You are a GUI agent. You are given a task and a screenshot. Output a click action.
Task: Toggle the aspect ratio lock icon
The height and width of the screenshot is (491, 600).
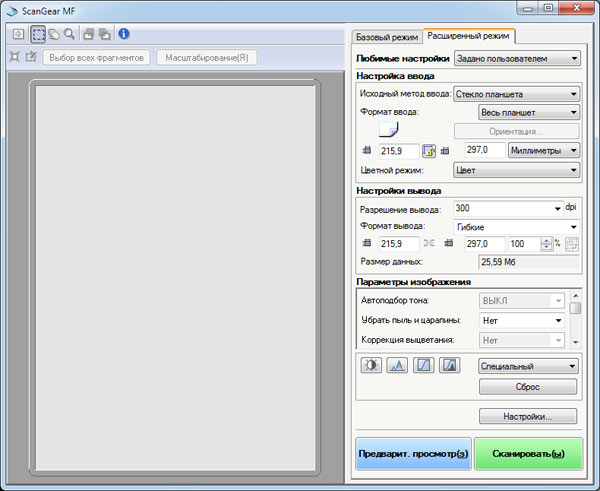429,151
